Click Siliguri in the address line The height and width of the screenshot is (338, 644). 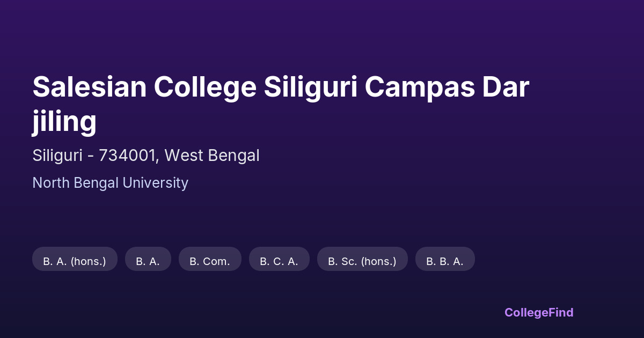tap(57, 156)
